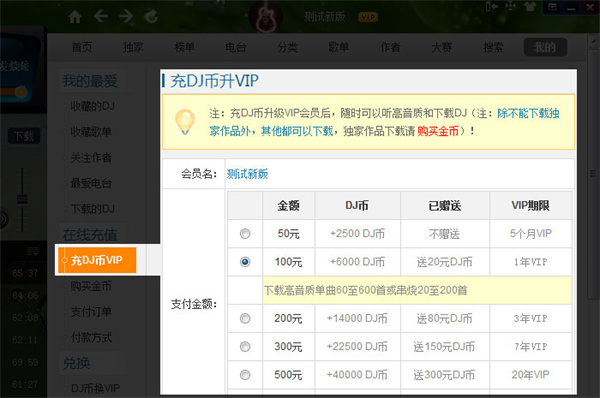This screenshot has height=398, width=600.
Task: Open 下载的DJ in sidebar
Action: [x=93, y=209]
